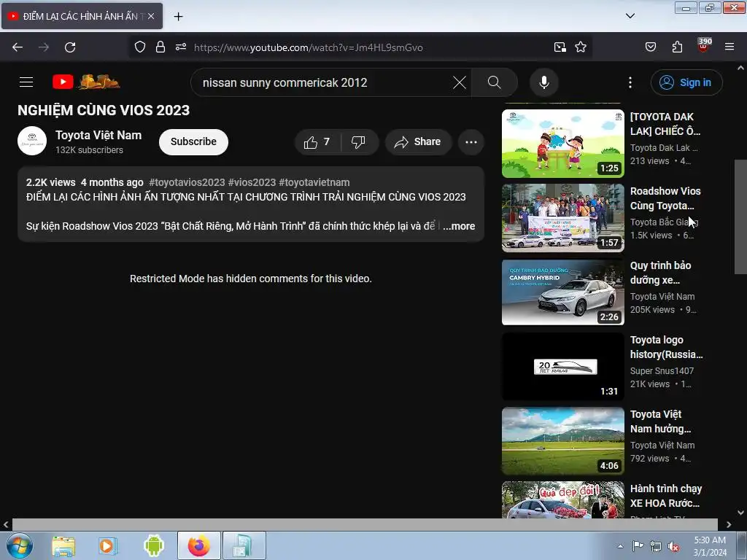The image size is (747, 560).
Task: Search by voice with the microphone icon
Action: pos(544,82)
